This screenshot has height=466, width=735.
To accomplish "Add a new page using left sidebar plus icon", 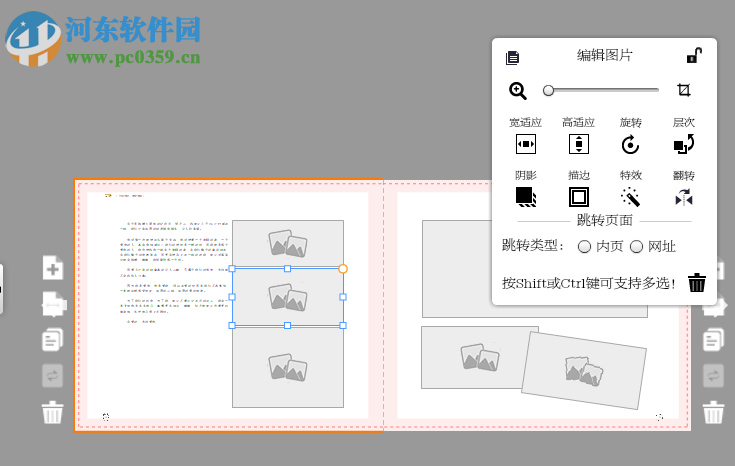I will click(x=53, y=268).
